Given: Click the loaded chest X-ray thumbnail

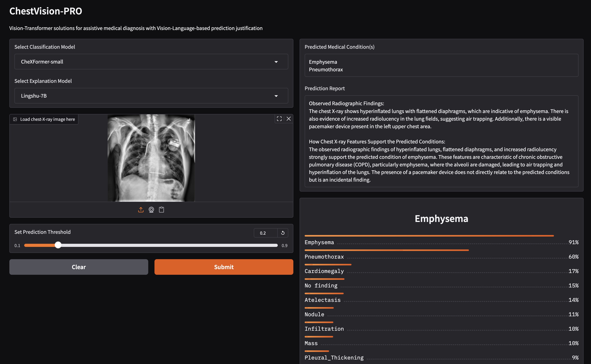Looking at the screenshot, I should point(151,158).
